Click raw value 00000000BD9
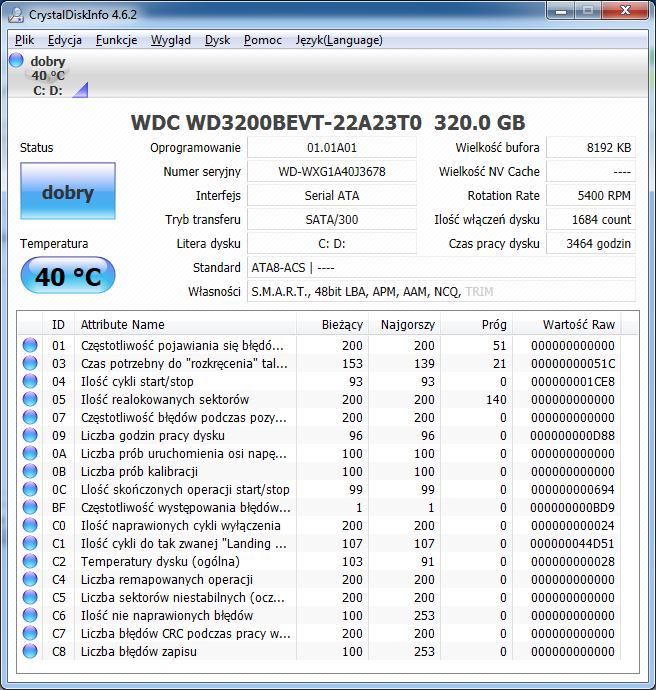 click(x=572, y=507)
